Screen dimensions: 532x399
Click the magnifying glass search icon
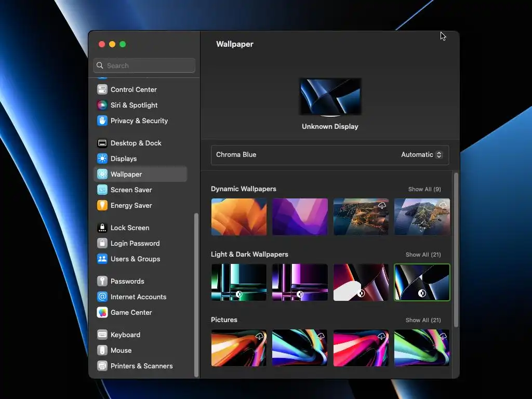[x=100, y=65]
